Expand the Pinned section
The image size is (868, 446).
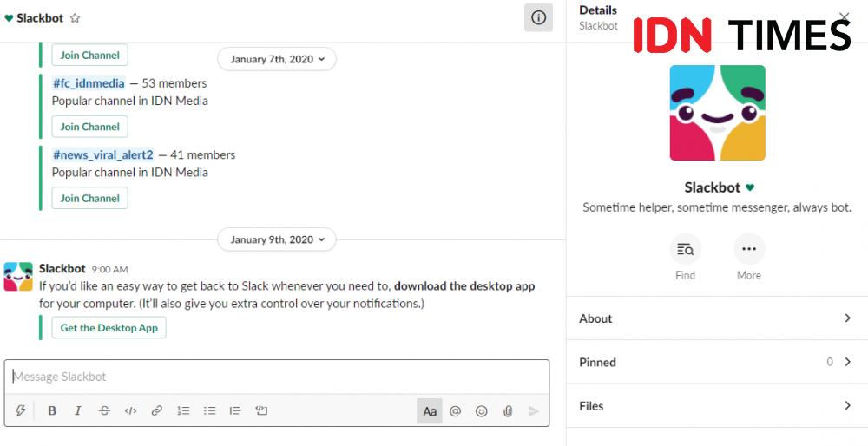[x=717, y=362]
